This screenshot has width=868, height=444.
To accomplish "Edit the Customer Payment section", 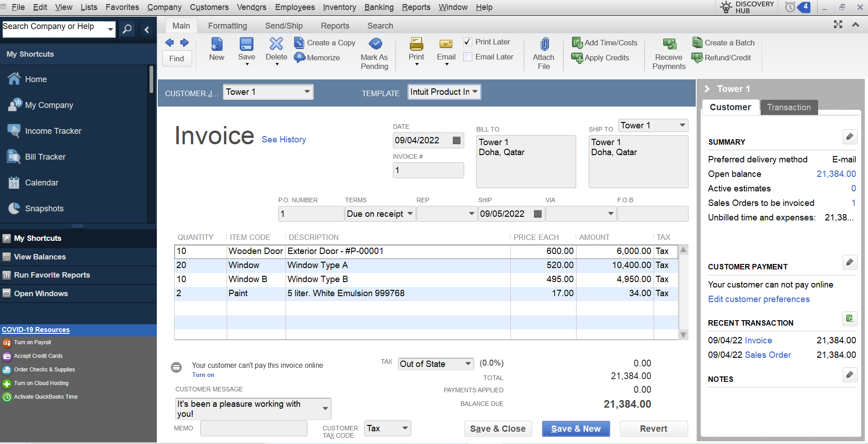I will [850, 262].
